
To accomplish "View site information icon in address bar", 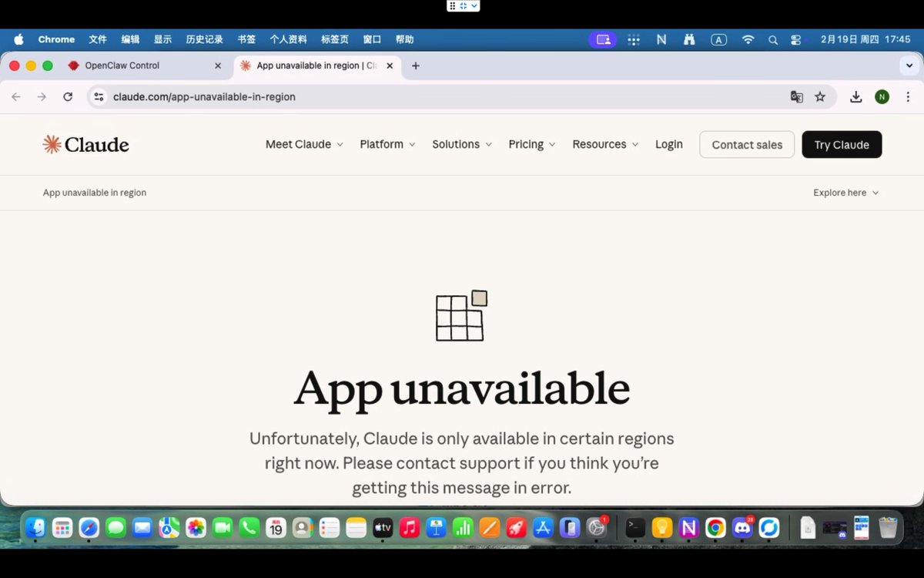I will tap(99, 96).
